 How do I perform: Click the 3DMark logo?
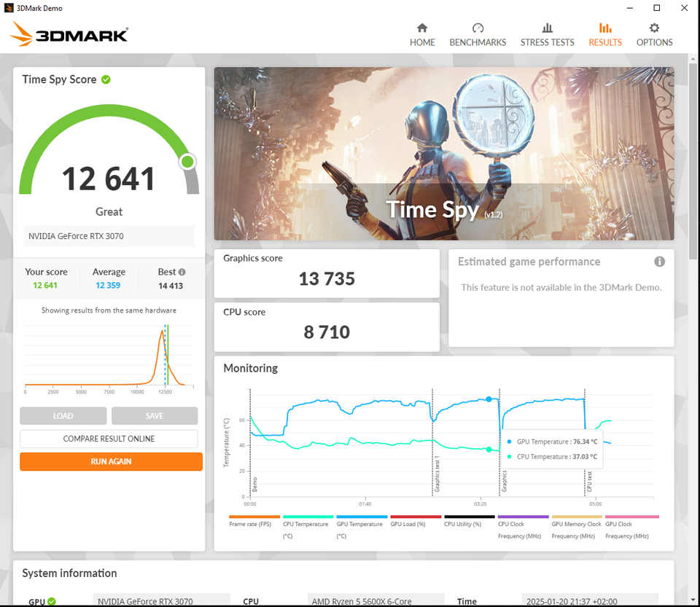pos(69,34)
